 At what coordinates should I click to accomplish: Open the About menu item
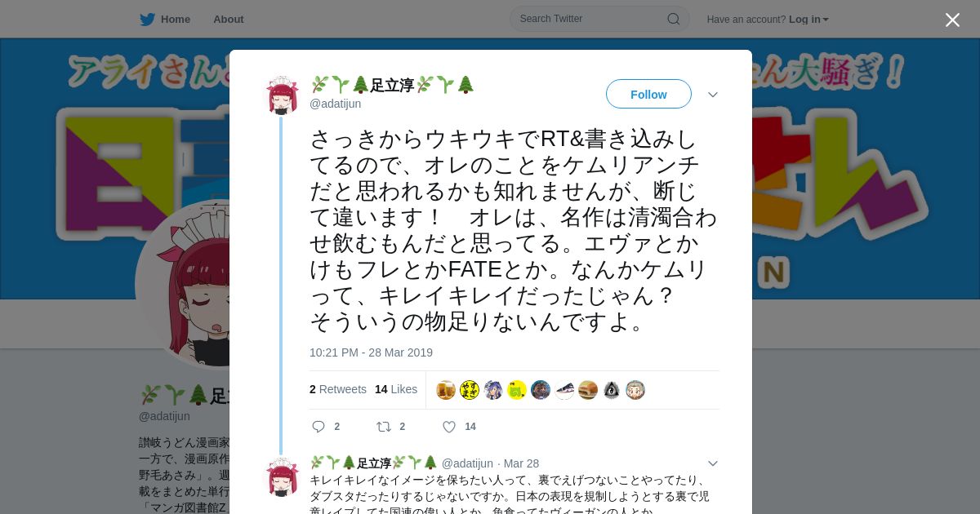click(229, 20)
